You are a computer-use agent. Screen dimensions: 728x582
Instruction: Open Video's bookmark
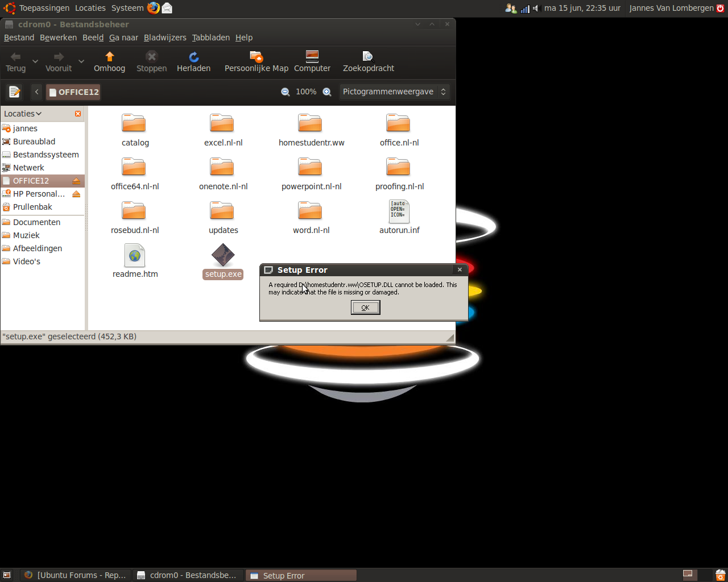[43, 261]
